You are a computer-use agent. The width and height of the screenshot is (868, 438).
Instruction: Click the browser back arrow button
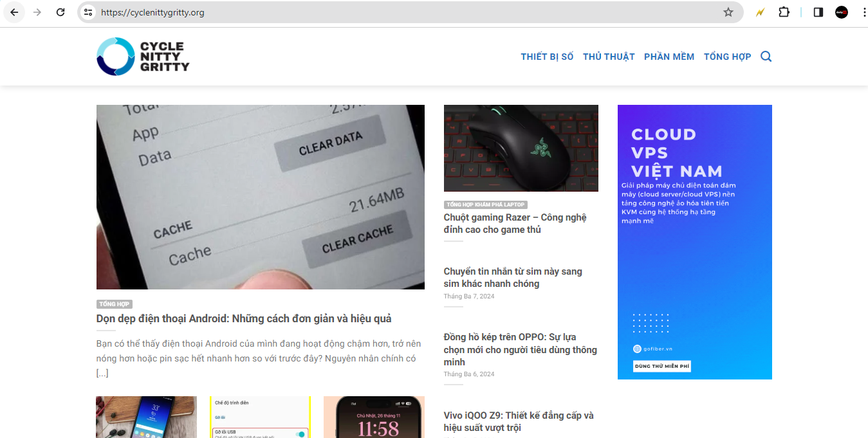pos(14,12)
